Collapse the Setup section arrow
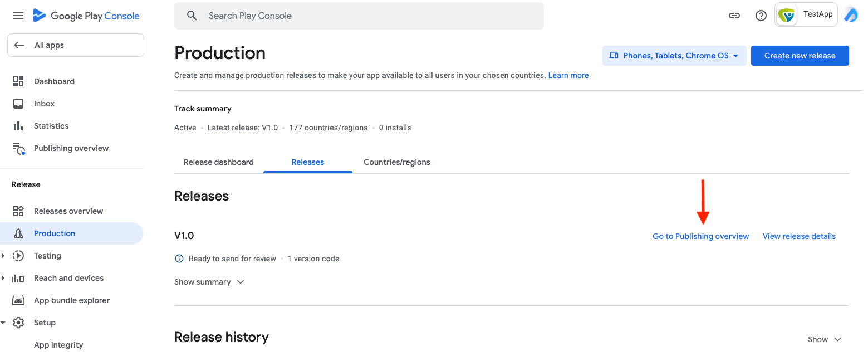The image size is (868, 356). [3, 323]
